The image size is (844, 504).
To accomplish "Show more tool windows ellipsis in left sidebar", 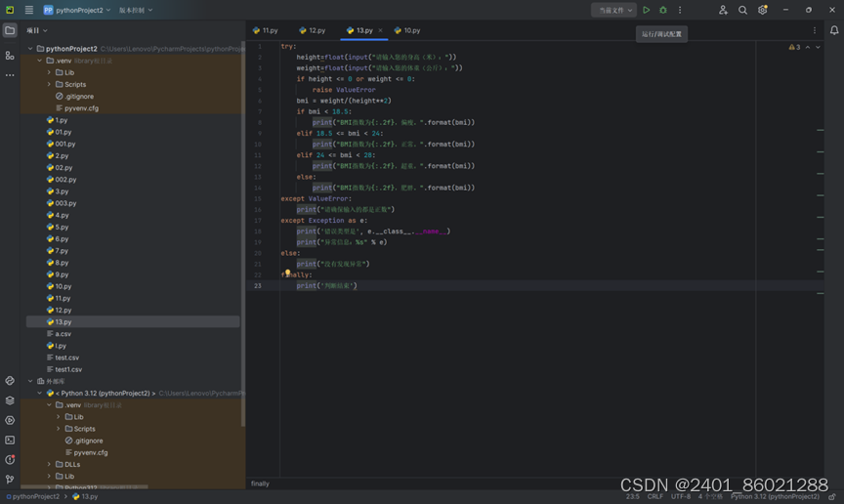I will coord(10,75).
